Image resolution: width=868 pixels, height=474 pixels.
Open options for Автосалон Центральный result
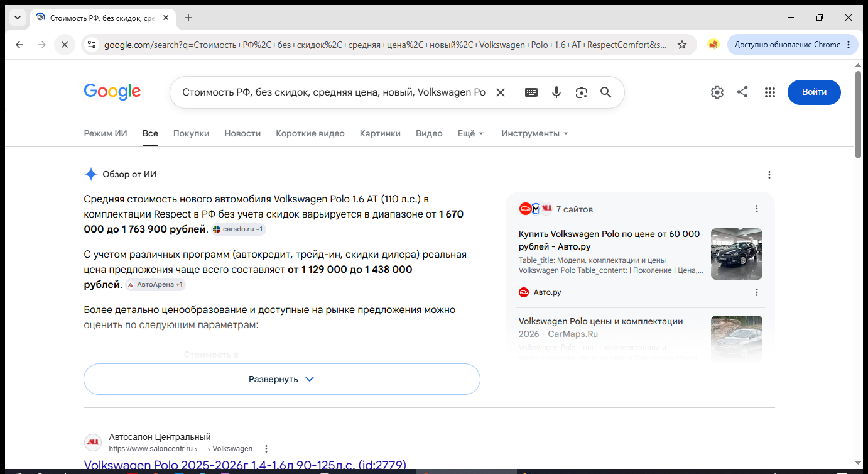point(266,449)
